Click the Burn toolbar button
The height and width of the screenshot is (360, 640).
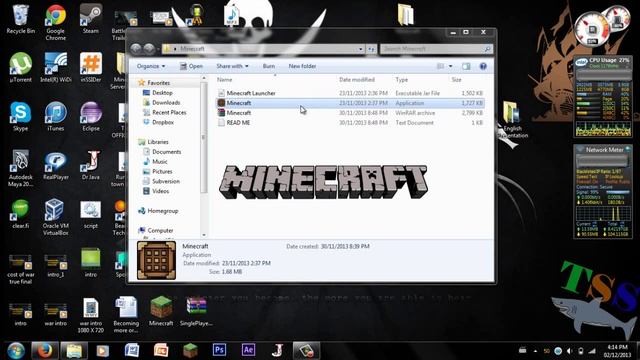(269, 66)
